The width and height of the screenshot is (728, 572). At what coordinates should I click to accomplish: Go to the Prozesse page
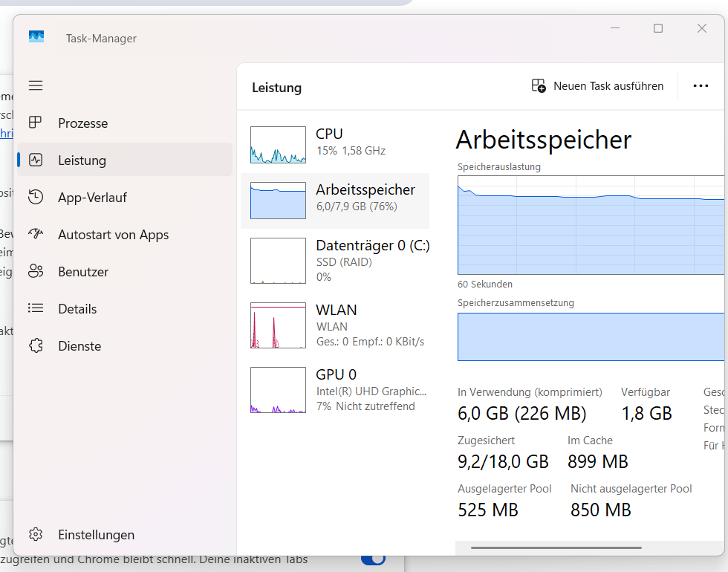pos(125,123)
